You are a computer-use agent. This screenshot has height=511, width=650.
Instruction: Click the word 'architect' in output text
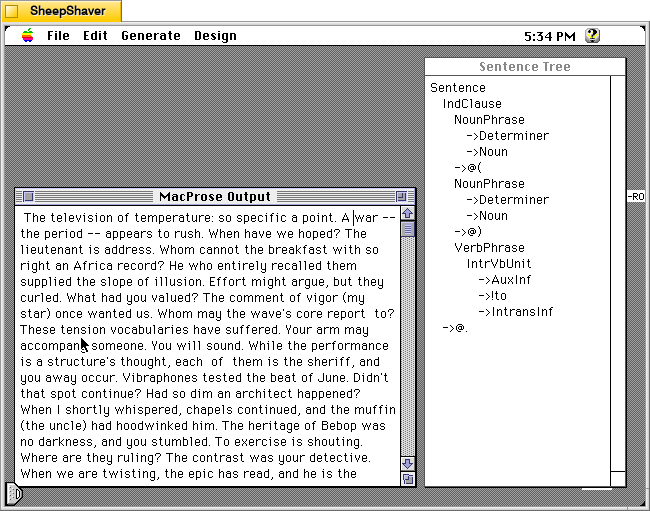pos(264,394)
